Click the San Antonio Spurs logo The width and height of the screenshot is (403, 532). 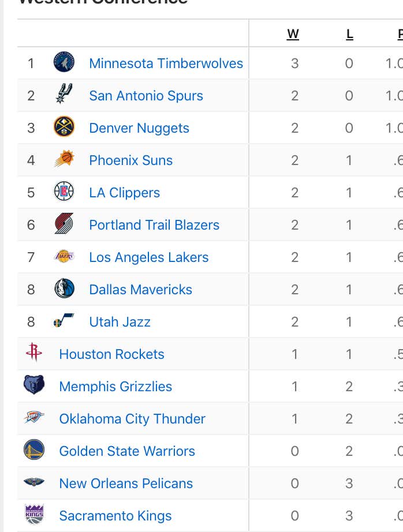point(64,93)
